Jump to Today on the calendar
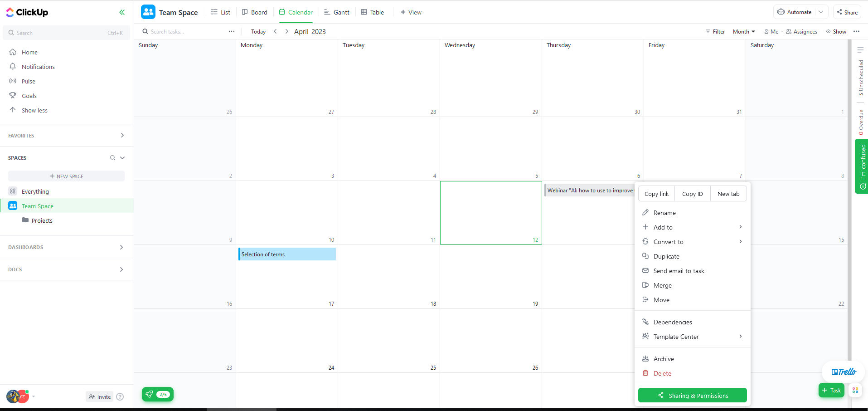Image resolution: width=868 pixels, height=411 pixels. tap(258, 31)
